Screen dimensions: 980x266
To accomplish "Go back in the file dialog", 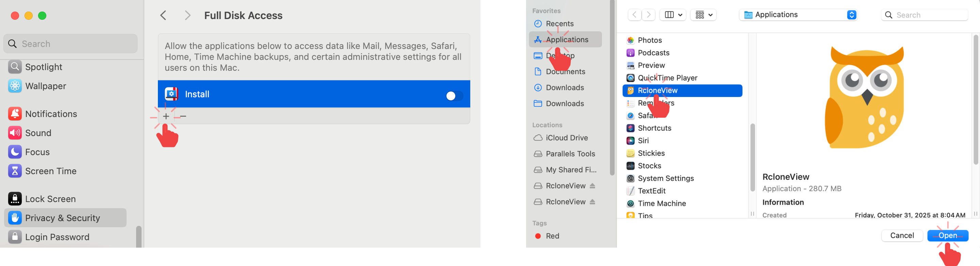I will 634,15.
